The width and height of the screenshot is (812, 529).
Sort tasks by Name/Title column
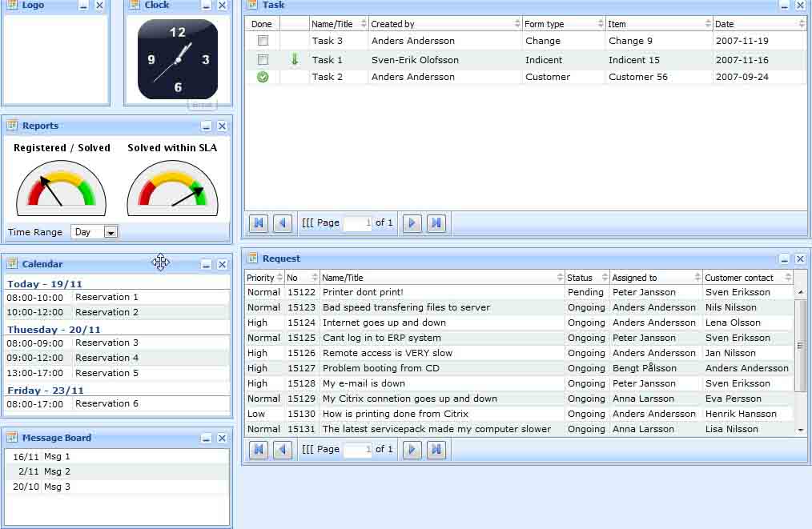[338, 24]
